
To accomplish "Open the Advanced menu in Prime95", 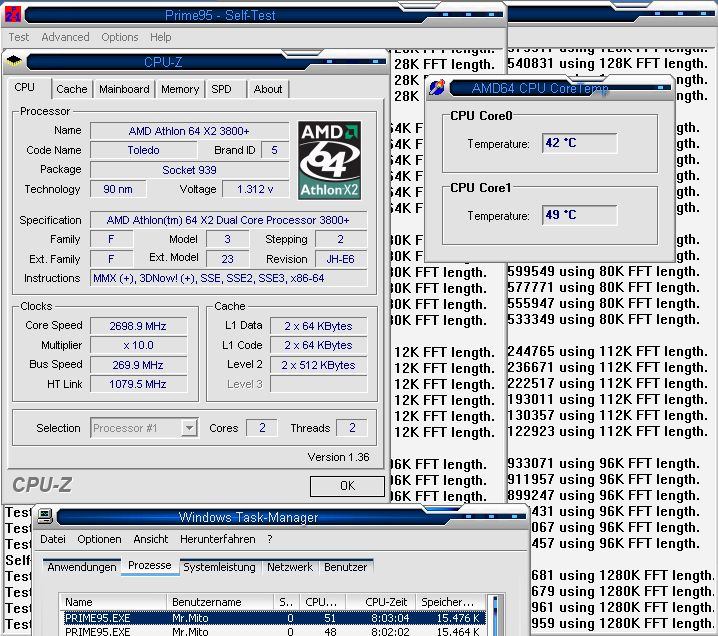I will pyautogui.click(x=65, y=37).
